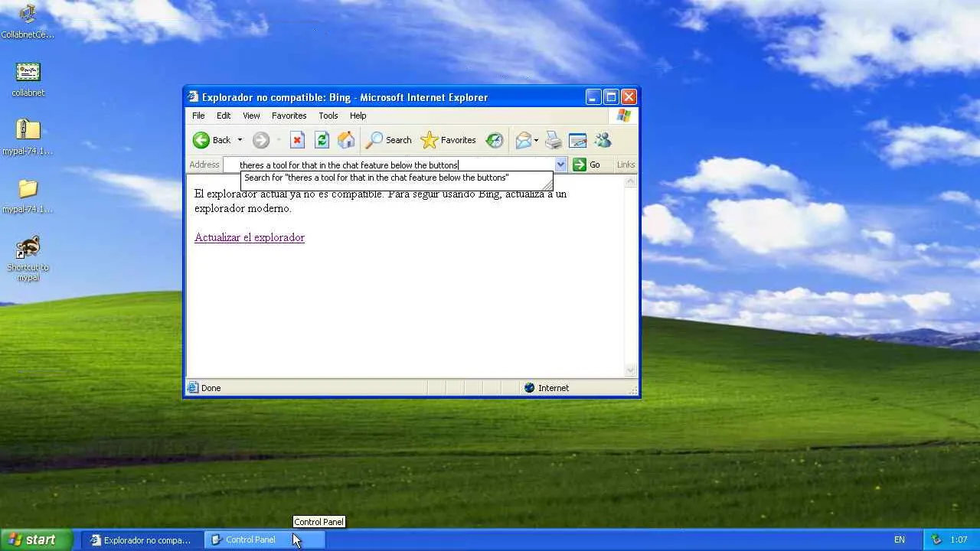Click the Internet Explorer title bar icon
The height and width of the screenshot is (551, 980).
click(194, 97)
